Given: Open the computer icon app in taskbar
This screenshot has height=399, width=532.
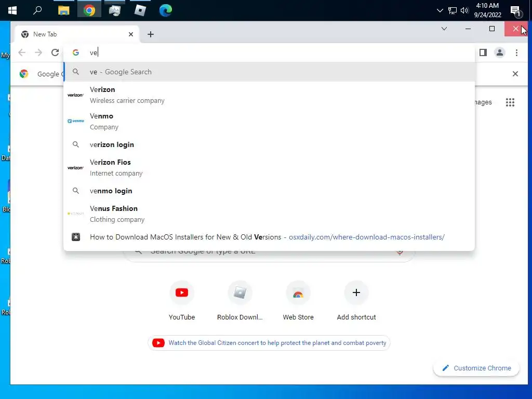Looking at the screenshot, I should click(115, 10).
